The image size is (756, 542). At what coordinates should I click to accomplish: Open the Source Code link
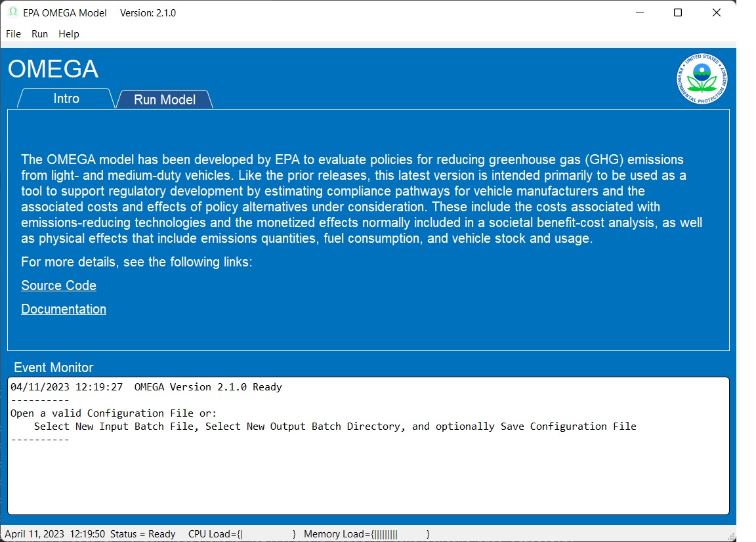59,285
